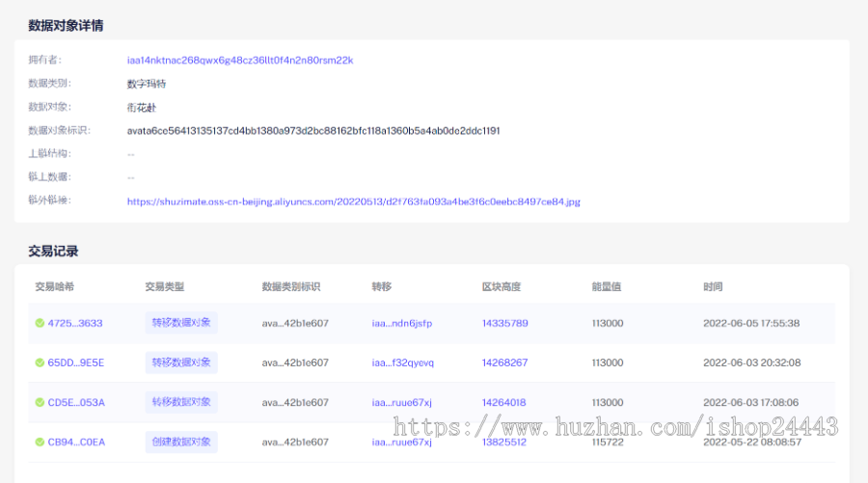Click the 转移数据对象 tag in row CD5E...053A
The height and width of the screenshot is (483, 868).
[x=181, y=402]
